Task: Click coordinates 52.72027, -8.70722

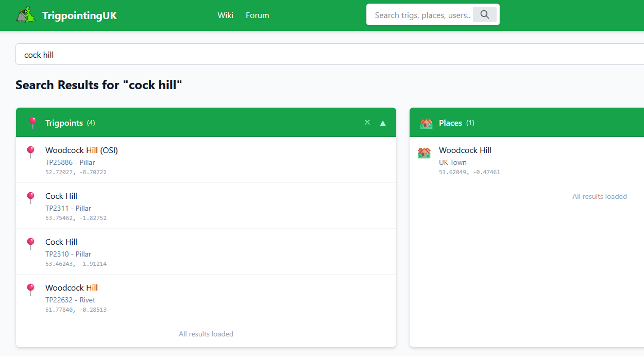Action: coord(76,172)
